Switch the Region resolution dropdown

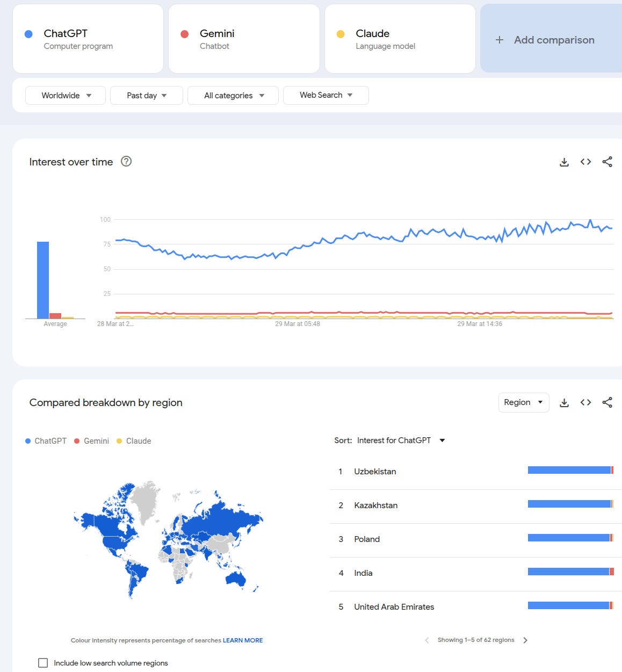coord(523,402)
